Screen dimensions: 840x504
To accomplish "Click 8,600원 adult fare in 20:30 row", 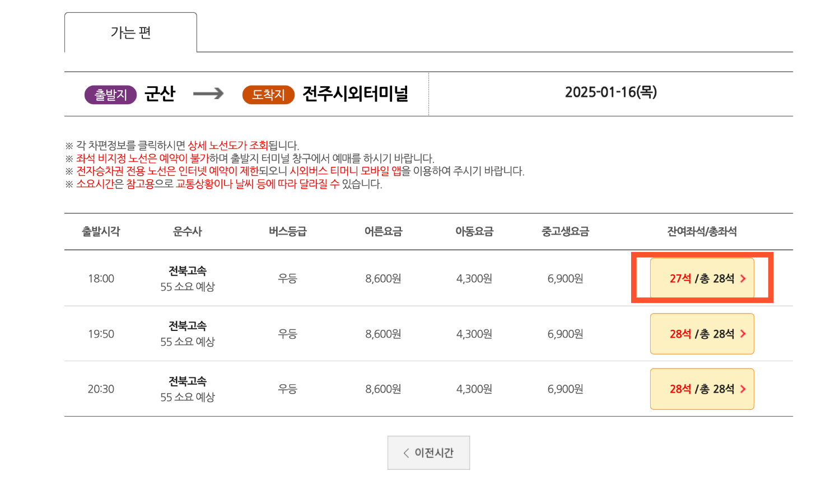I will coord(383,389).
